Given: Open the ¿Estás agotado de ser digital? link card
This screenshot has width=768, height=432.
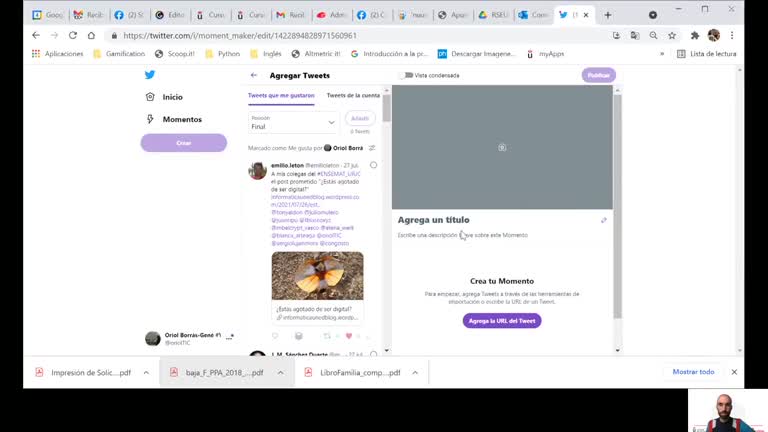Looking at the screenshot, I should click(317, 313).
